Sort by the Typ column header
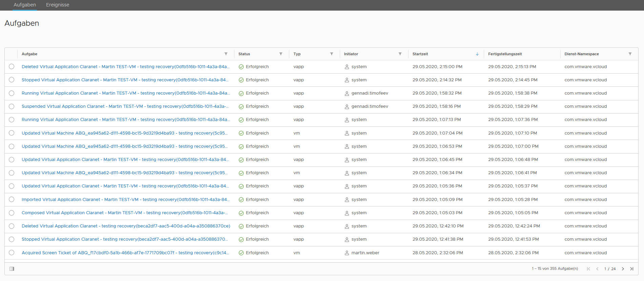 click(297, 54)
